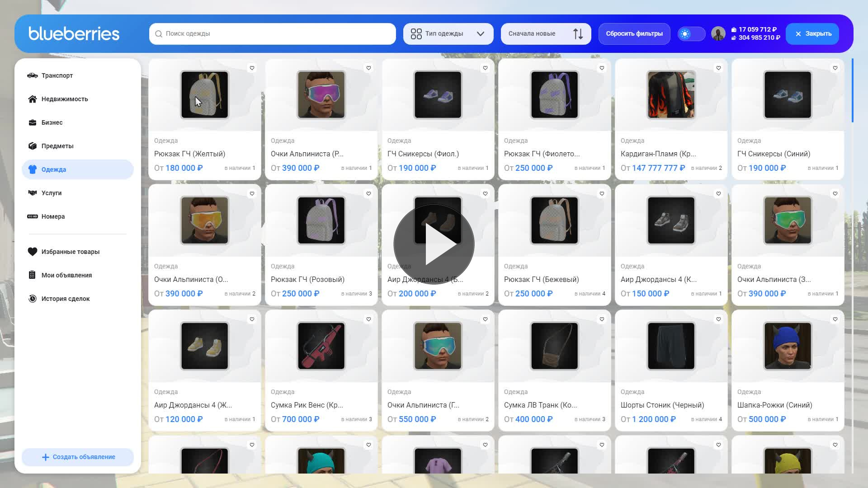Click the 1 200 000 ₽ price
868x488 pixels.
[x=654, y=419]
